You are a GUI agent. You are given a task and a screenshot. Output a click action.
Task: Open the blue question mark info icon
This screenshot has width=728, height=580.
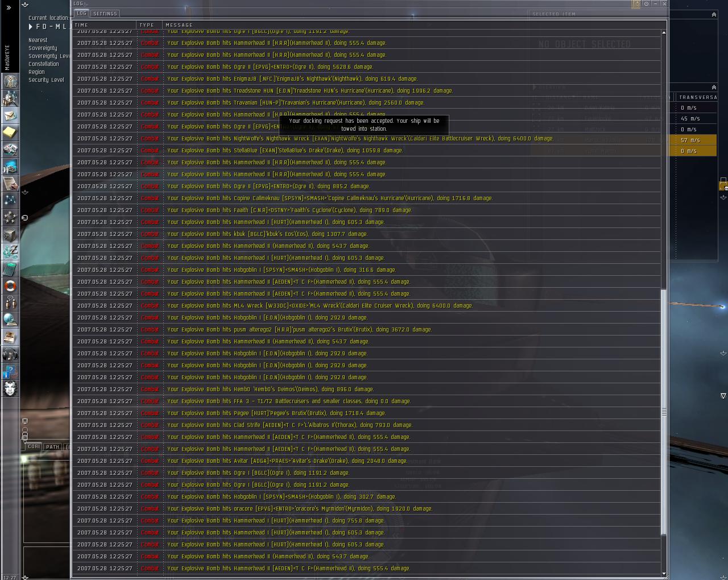tap(10, 371)
